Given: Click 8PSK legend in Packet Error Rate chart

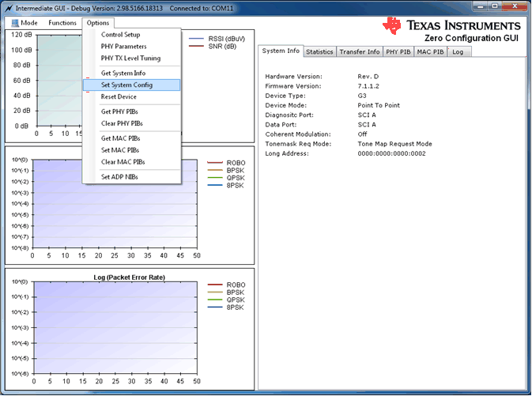Looking at the screenshot, I should point(225,307).
